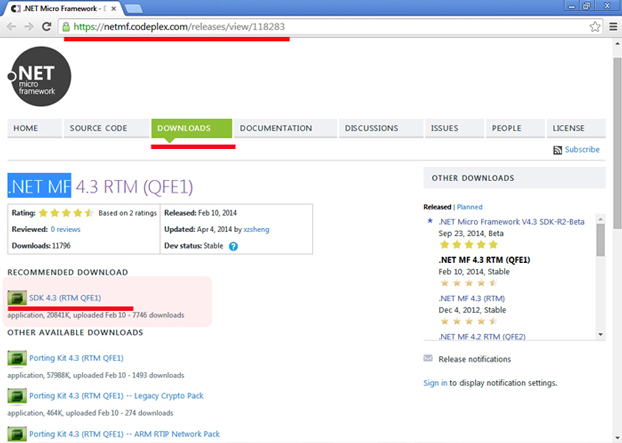Click the blue star next to SDK-R2-Beta

point(430,221)
